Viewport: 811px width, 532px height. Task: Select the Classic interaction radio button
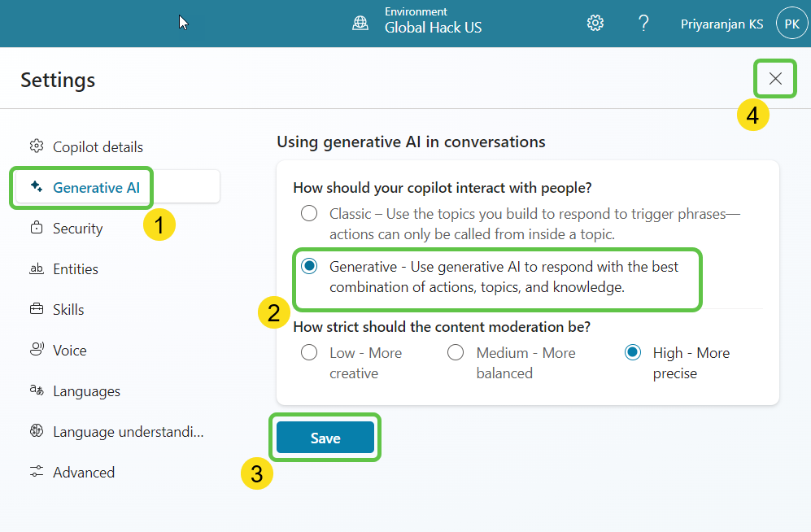click(309, 214)
